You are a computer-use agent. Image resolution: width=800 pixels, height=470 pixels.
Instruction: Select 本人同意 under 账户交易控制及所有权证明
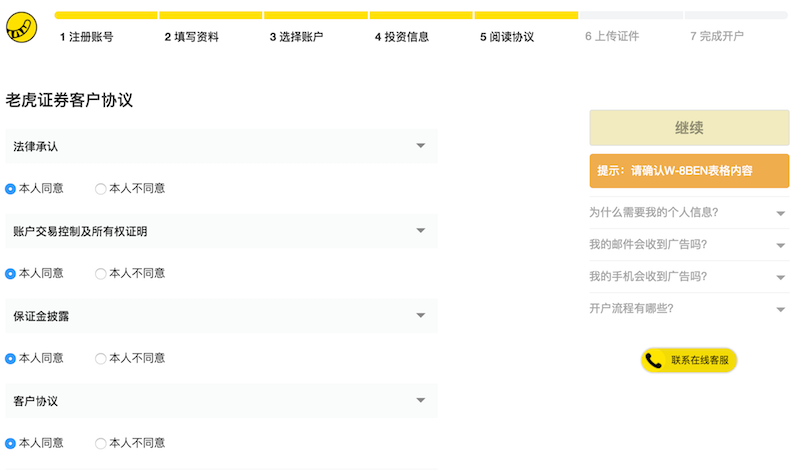point(10,274)
